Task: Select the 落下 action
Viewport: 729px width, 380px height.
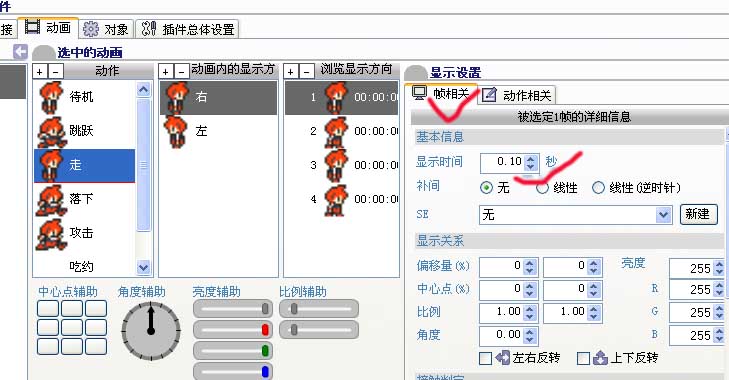Action: point(84,199)
